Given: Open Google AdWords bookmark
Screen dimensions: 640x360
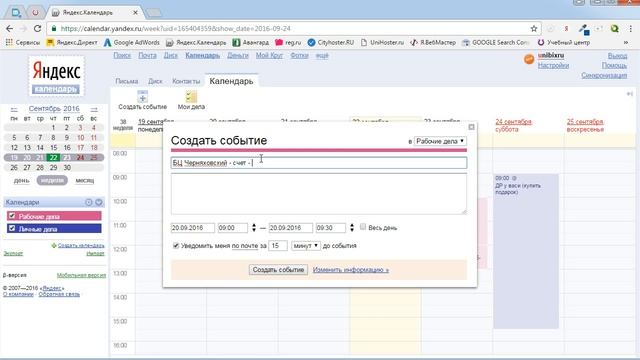Looking at the screenshot, I should point(131,42).
